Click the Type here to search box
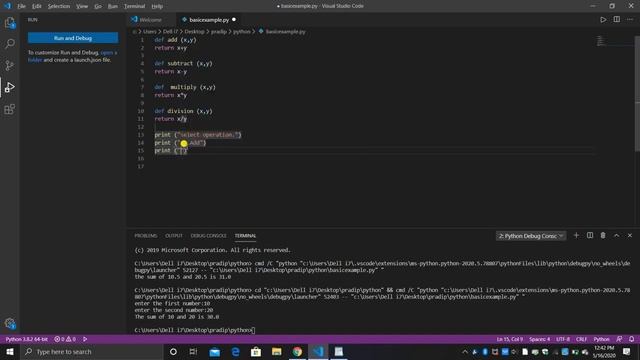This screenshot has height=360, width=640. coord(92,351)
